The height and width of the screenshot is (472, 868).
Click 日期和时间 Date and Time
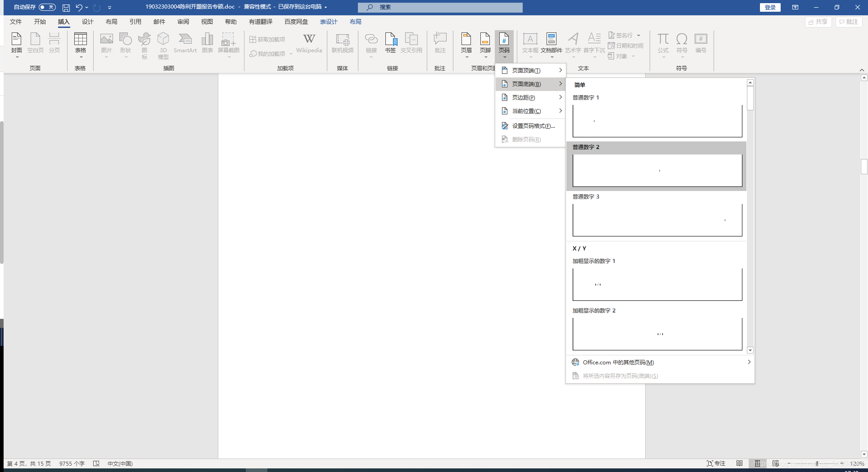point(625,45)
